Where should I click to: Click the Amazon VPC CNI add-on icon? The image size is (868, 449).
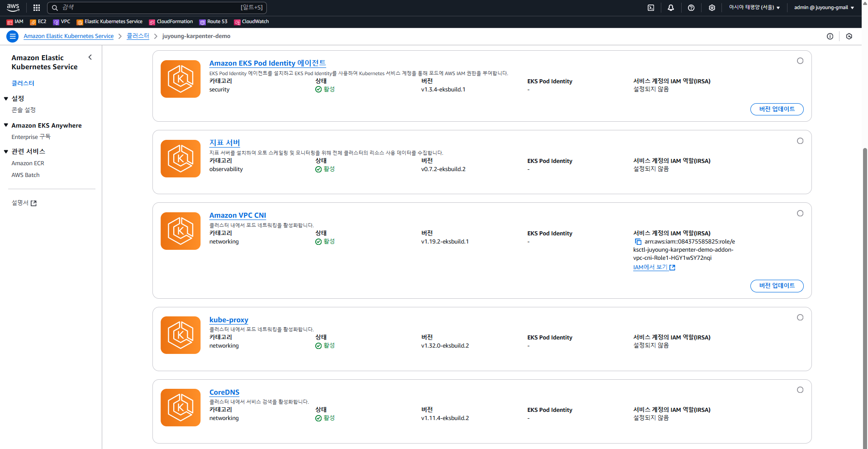click(x=180, y=231)
